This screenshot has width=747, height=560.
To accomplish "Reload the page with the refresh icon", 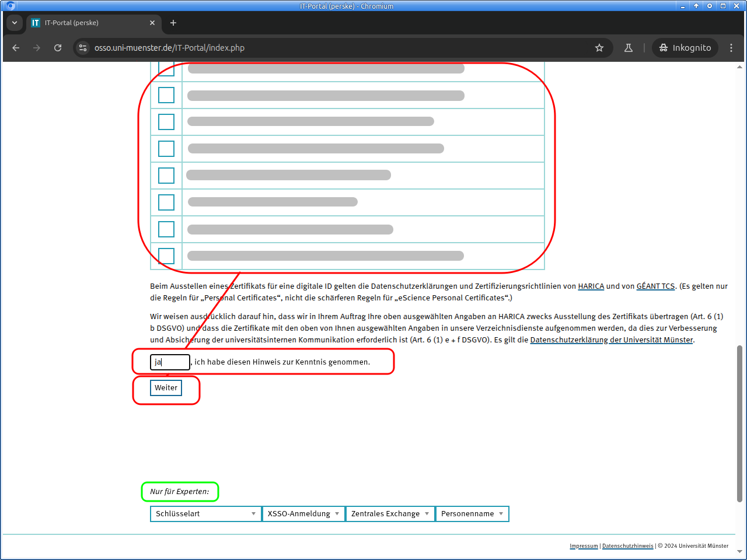I will (58, 48).
